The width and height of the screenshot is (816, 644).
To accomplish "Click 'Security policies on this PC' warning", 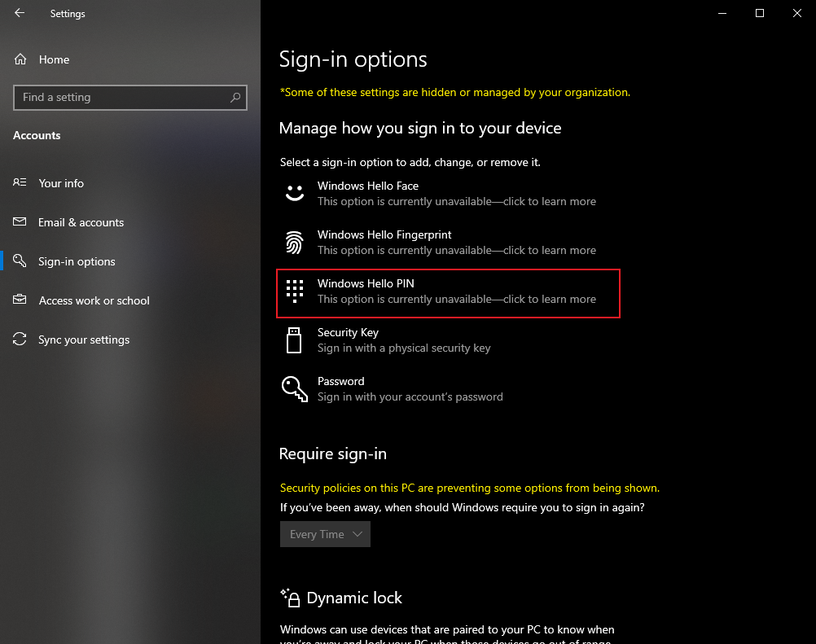I will point(469,488).
